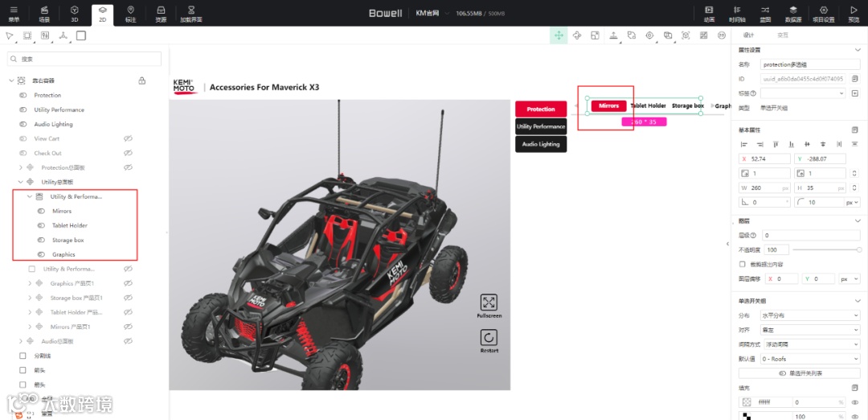The width and height of the screenshot is (868, 420).
Task: Open the 默认值 default value dropdown
Action: (810, 359)
